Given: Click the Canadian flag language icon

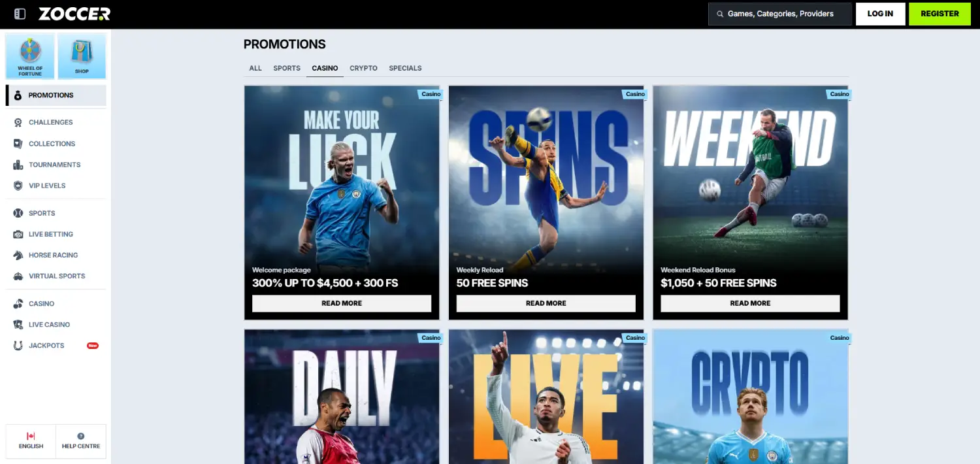Looking at the screenshot, I should tap(31, 436).
